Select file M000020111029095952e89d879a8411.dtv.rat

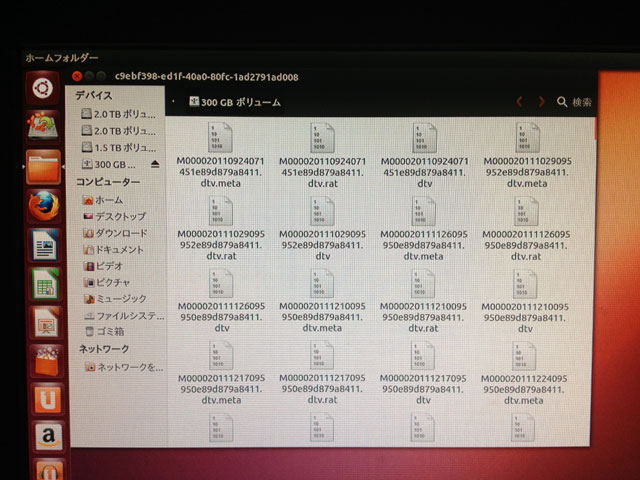click(221, 228)
